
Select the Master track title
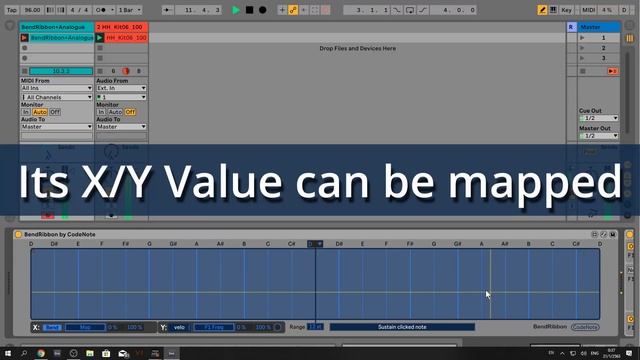[x=599, y=27]
